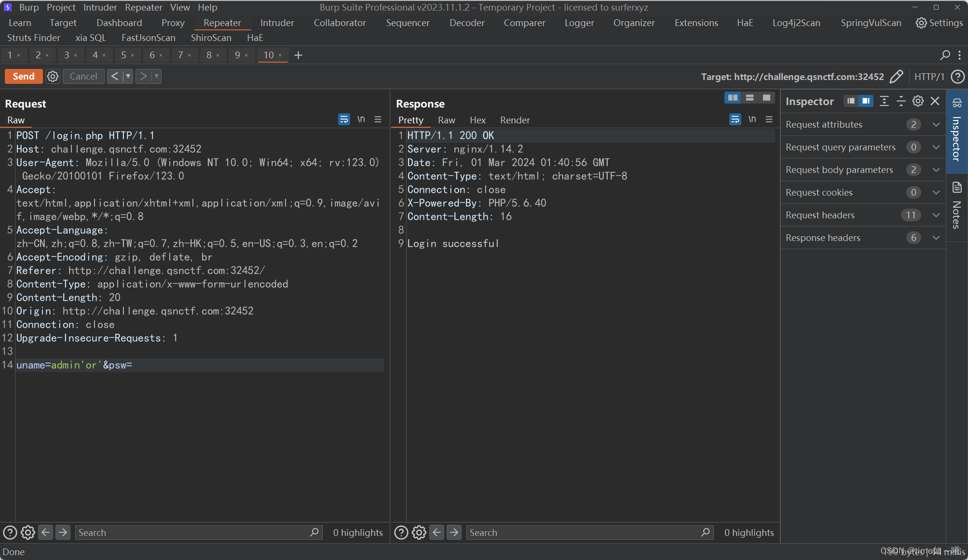Close the Inspector panel
The image size is (968, 560).
coord(935,101)
